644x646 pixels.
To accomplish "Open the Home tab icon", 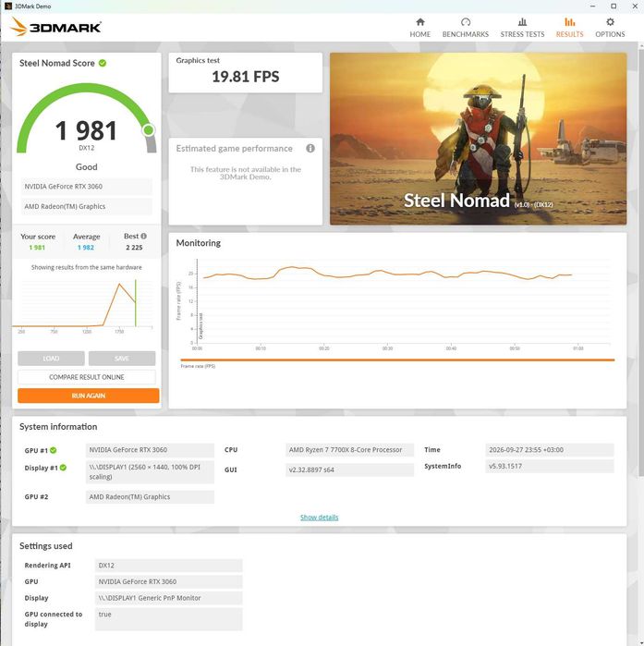I will (x=420, y=22).
